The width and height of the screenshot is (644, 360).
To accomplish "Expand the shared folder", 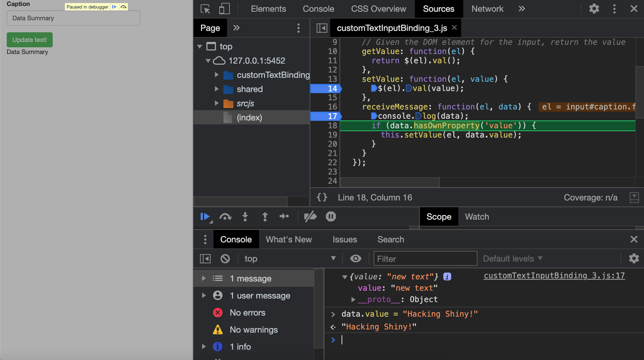I will 216,89.
